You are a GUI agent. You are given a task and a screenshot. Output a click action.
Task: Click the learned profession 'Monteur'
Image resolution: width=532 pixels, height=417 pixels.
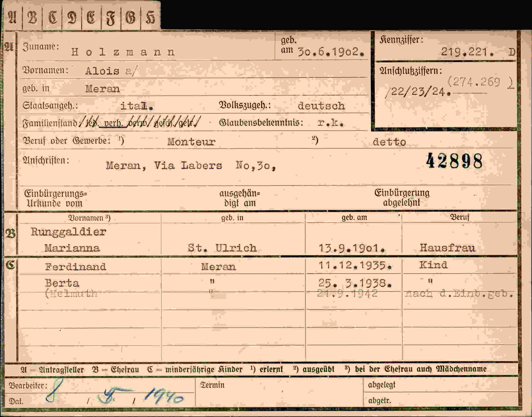191,142
